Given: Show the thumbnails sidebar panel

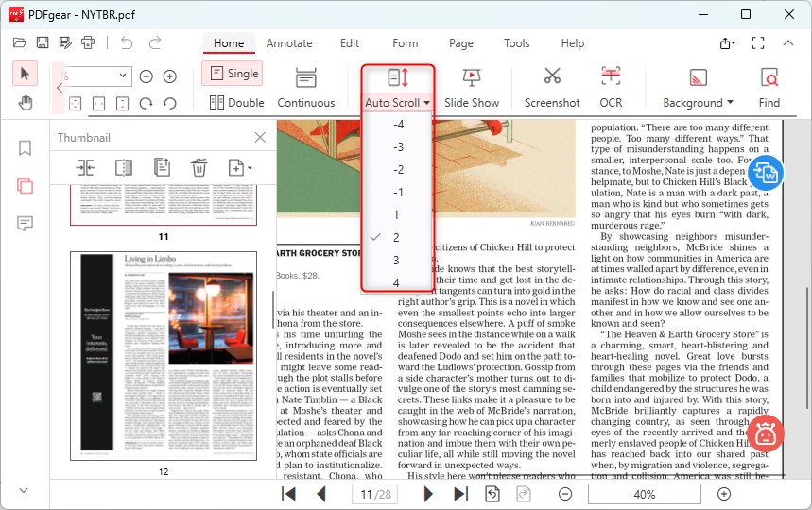Looking at the screenshot, I should (x=25, y=186).
